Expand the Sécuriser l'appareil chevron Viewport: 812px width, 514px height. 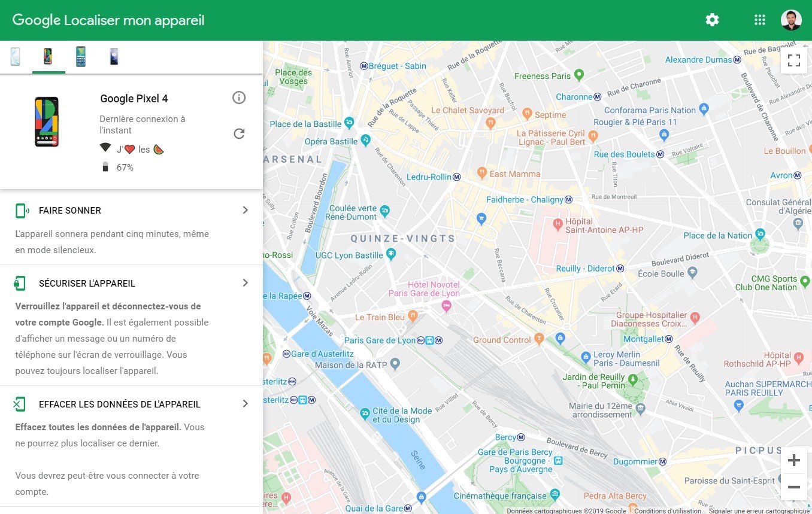click(245, 282)
